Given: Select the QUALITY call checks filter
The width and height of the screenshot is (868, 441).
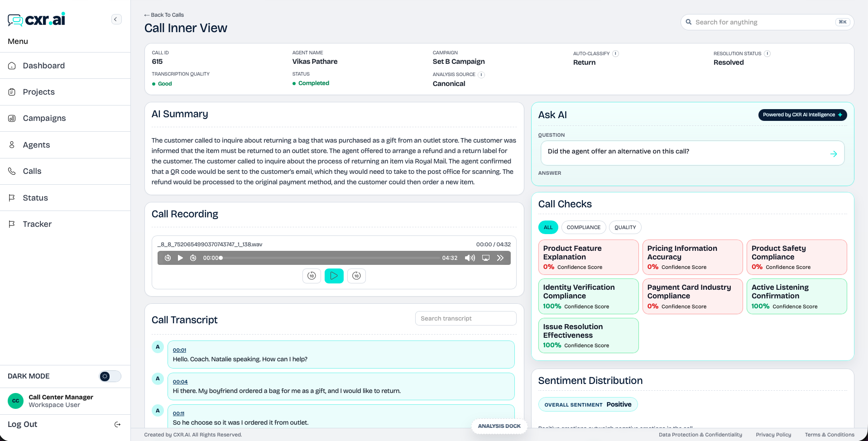Looking at the screenshot, I should pos(625,227).
